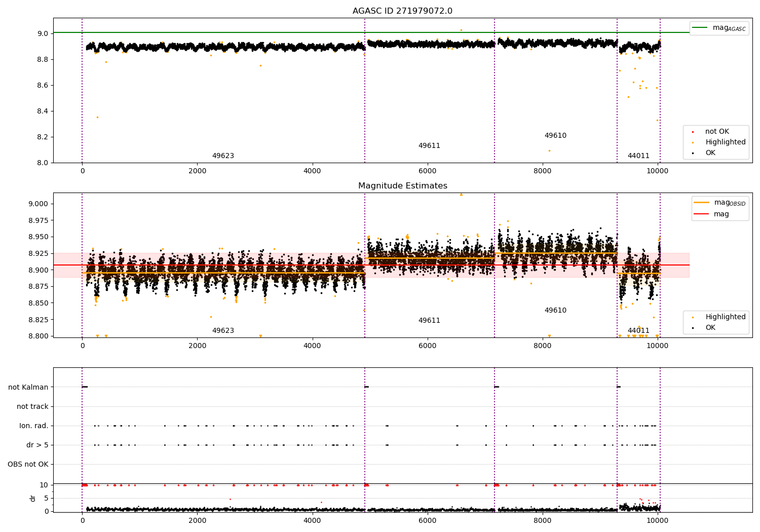Click the title 'AGASC ID 271979072.0'
Screen dimensions: 760x532
pyautogui.click(x=402, y=11)
